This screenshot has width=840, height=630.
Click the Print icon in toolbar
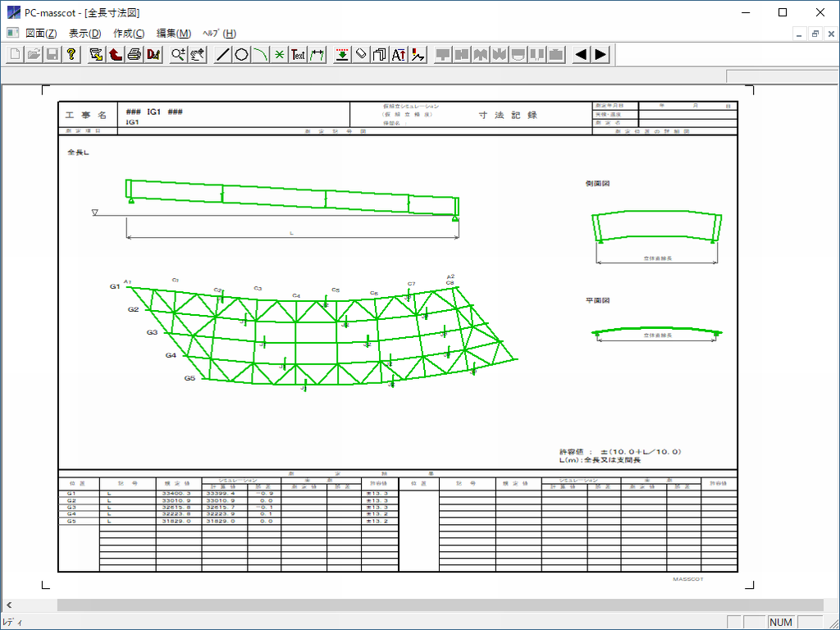tap(134, 55)
